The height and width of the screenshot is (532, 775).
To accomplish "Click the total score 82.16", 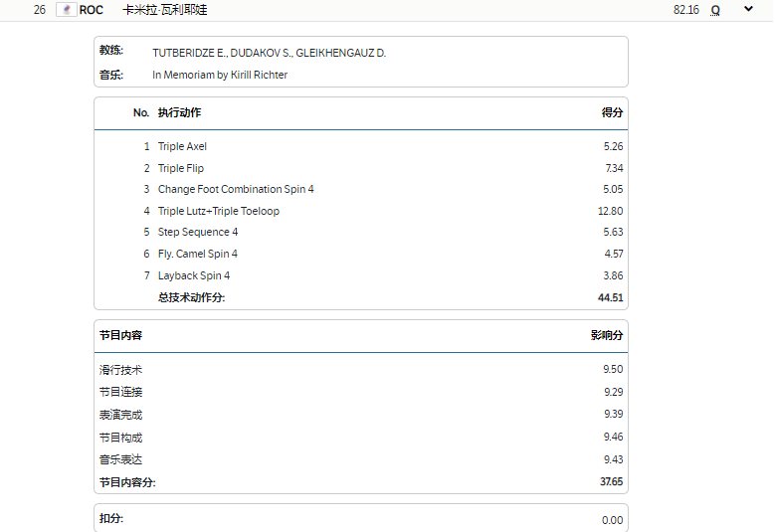I will (686, 10).
